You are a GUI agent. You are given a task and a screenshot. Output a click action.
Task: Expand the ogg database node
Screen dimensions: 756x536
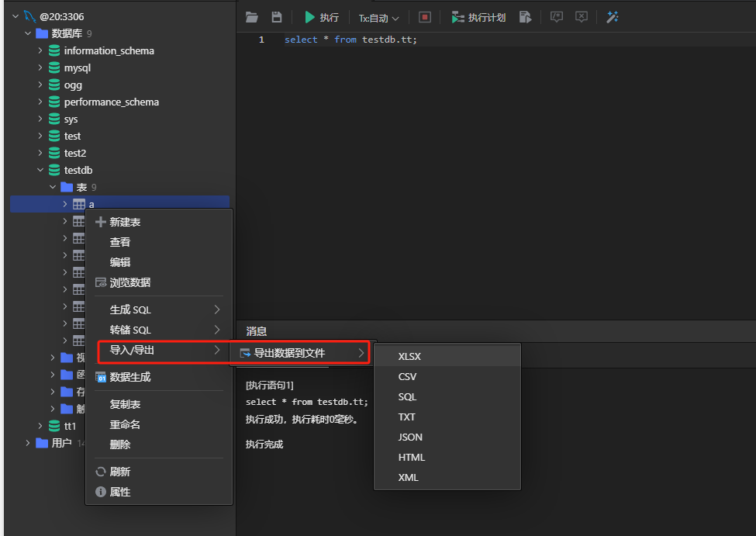tap(40, 85)
